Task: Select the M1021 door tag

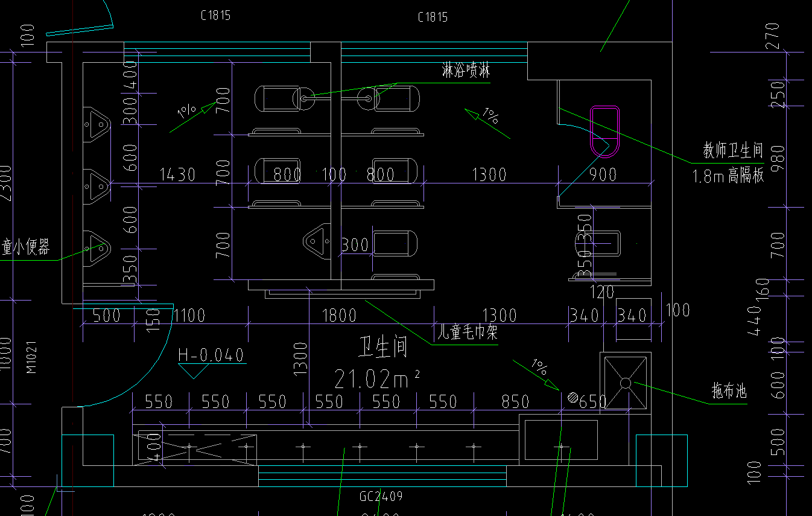Action: (x=32, y=358)
